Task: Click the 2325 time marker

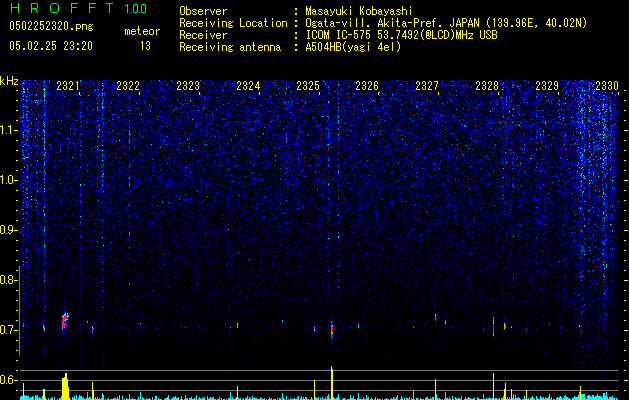Action: click(308, 85)
